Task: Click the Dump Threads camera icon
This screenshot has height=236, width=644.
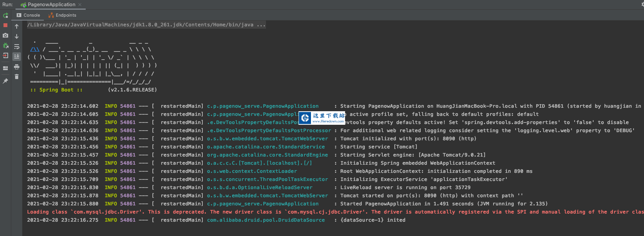Action: pyautogui.click(x=5, y=35)
